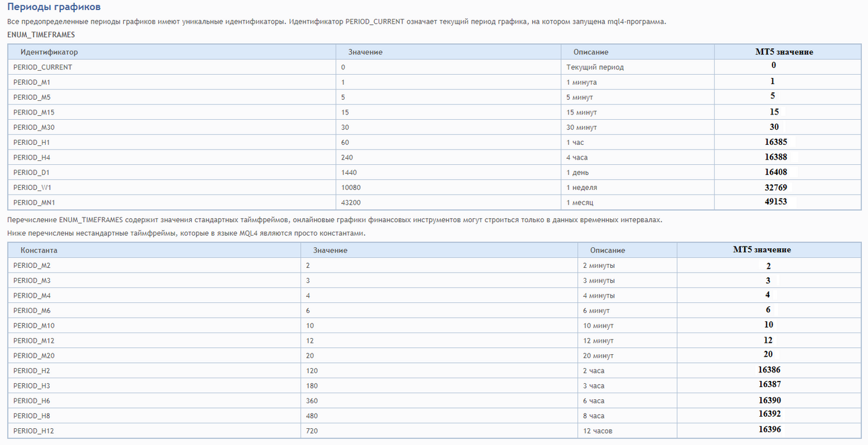The image size is (868, 445).
Task: Click the description '5 минут'
Action: pyautogui.click(x=579, y=97)
